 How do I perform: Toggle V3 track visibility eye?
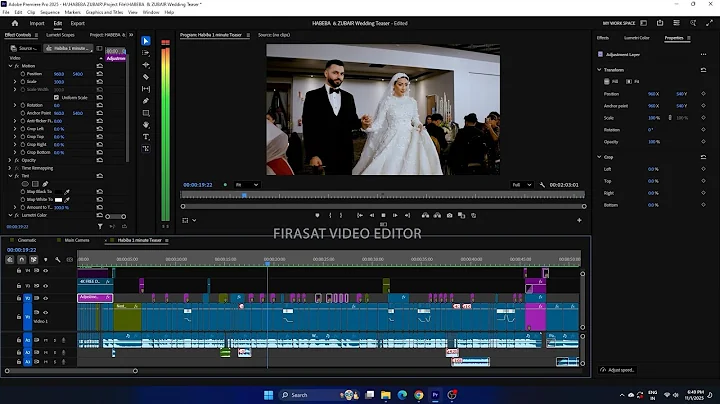click(45, 286)
